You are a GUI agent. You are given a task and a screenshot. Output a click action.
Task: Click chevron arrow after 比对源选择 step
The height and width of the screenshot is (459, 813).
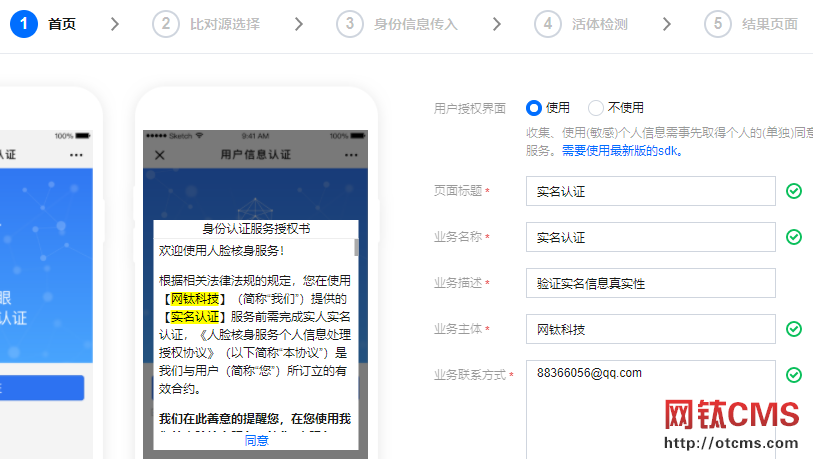coord(298,24)
